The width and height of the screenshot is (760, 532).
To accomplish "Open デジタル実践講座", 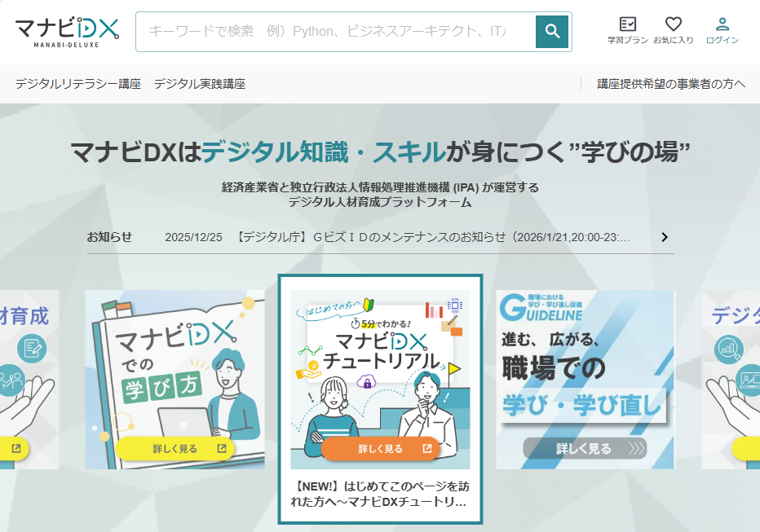I will tap(200, 84).
